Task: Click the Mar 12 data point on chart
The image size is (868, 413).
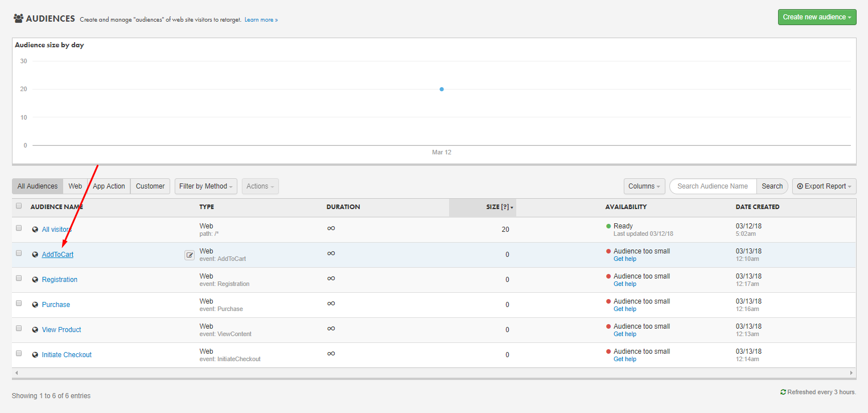Action: click(x=442, y=89)
